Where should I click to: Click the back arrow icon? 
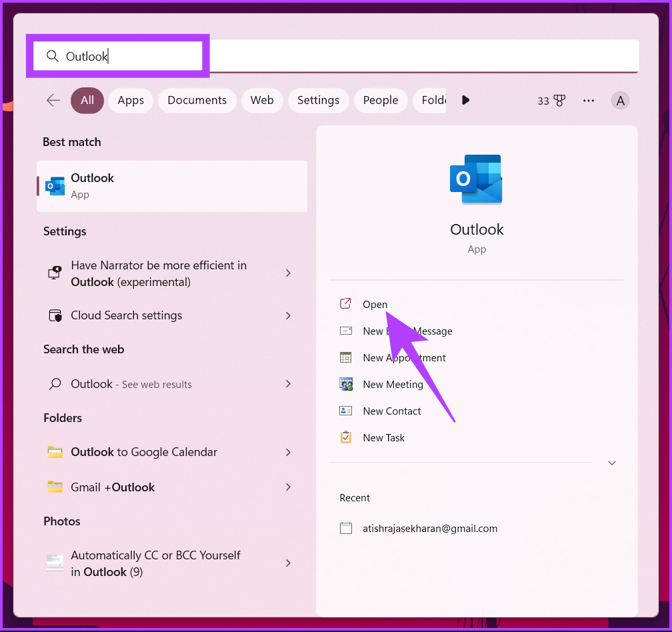(53, 100)
